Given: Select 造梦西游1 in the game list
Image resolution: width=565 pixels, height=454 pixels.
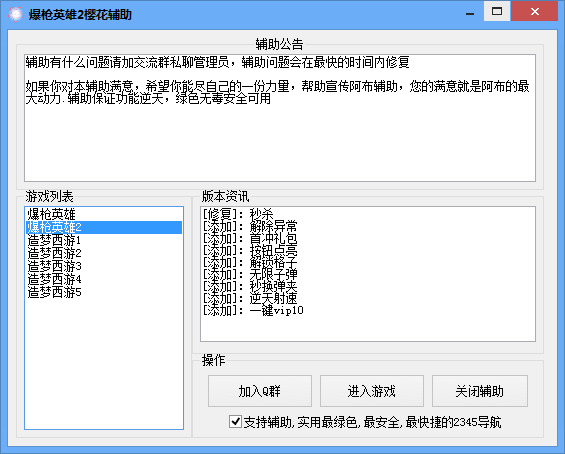Looking at the screenshot, I should point(104,240).
